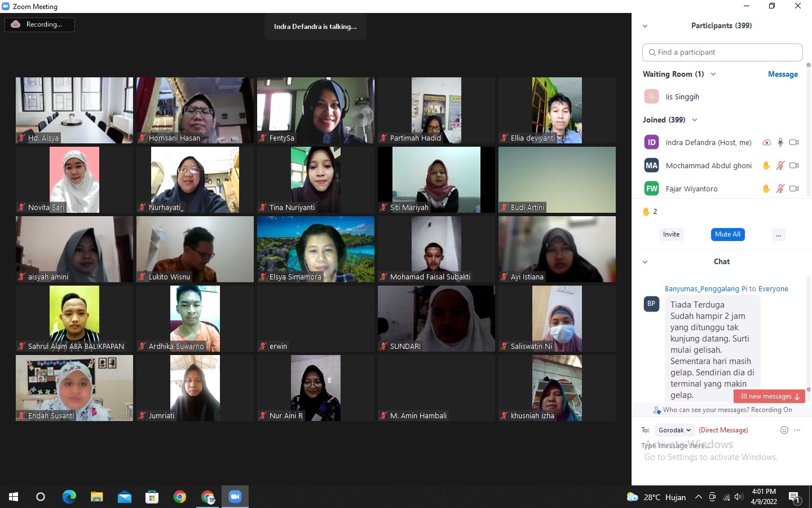Click Message link for the waiting room
The width and height of the screenshot is (812, 508).
click(783, 75)
